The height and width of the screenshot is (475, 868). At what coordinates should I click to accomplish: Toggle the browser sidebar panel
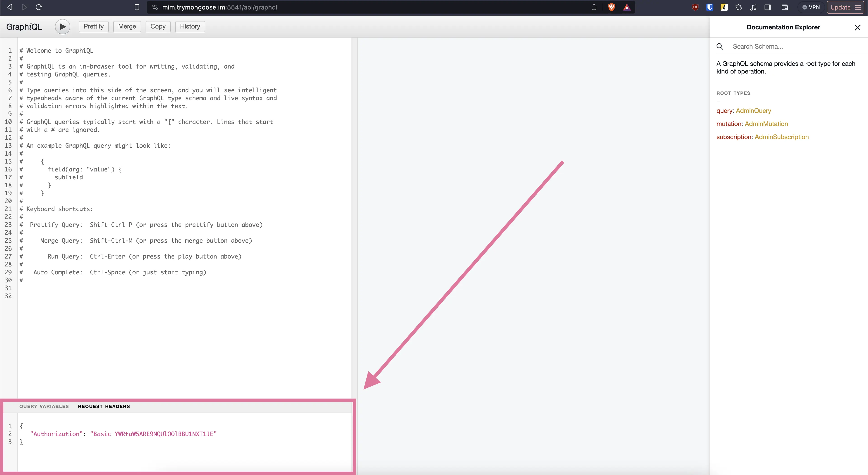coord(768,7)
